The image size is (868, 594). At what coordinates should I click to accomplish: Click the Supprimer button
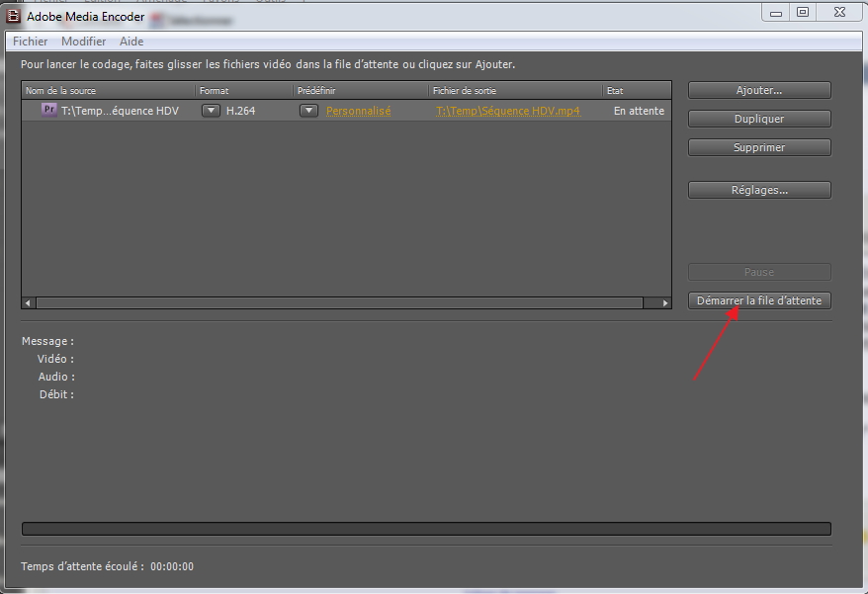759,147
